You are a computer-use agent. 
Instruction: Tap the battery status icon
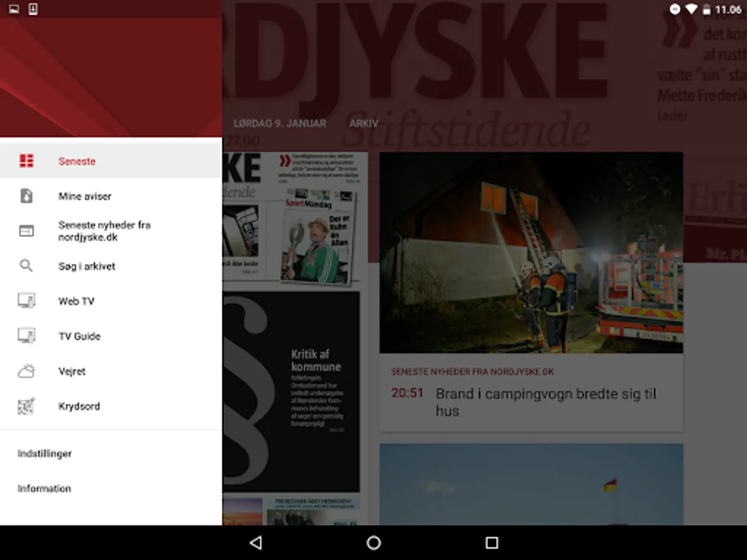pos(707,9)
